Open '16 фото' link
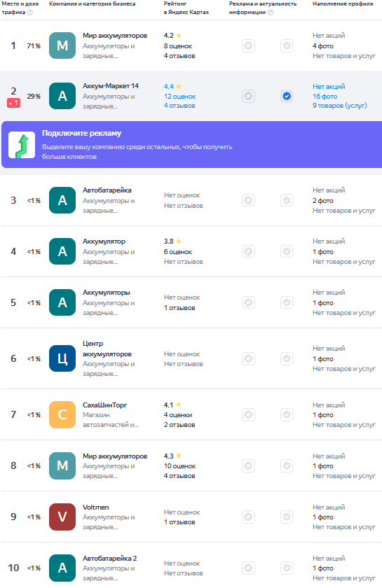The height and width of the screenshot is (588, 382). (325, 97)
